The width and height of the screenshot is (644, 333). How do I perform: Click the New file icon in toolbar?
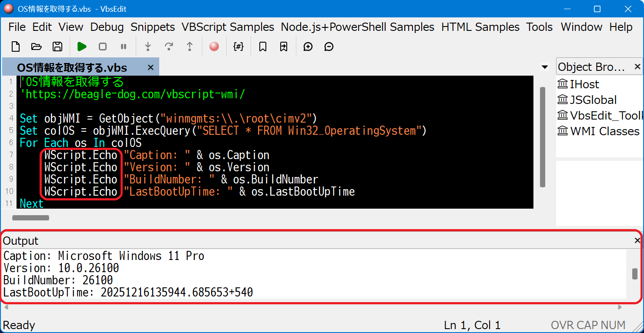point(16,47)
